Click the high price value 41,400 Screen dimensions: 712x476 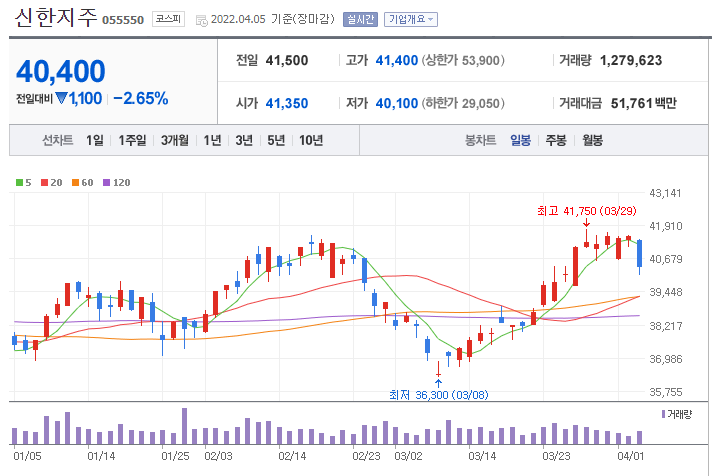(x=397, y=60)
